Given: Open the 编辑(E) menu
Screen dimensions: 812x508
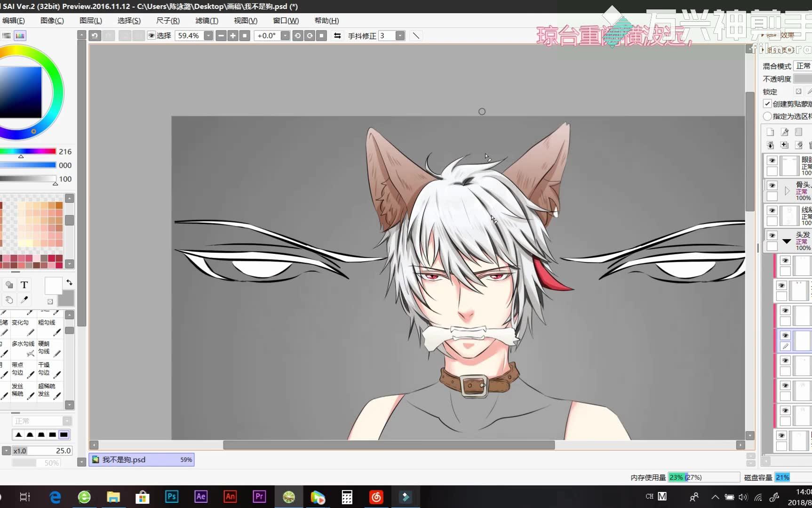Looking at the screenshot, I should 13,21.
